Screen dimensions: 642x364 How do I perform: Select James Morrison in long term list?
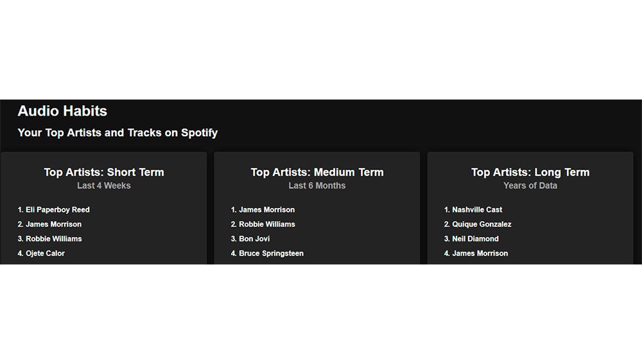coord(480,254)
